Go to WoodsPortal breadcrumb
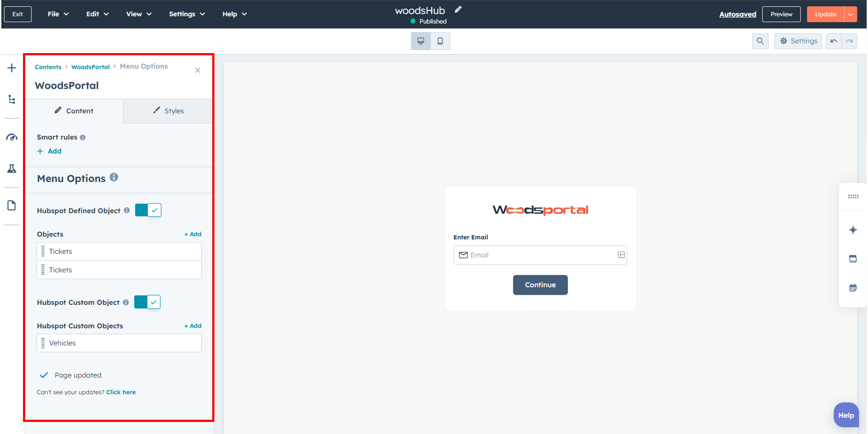The image size is (868, 434). (x=91, y=67)
